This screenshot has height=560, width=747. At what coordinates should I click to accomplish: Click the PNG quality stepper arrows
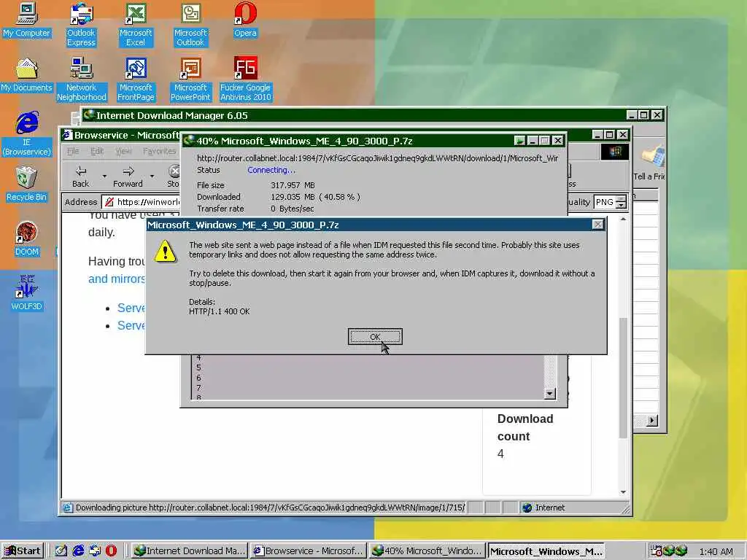[x=622, y=202]
